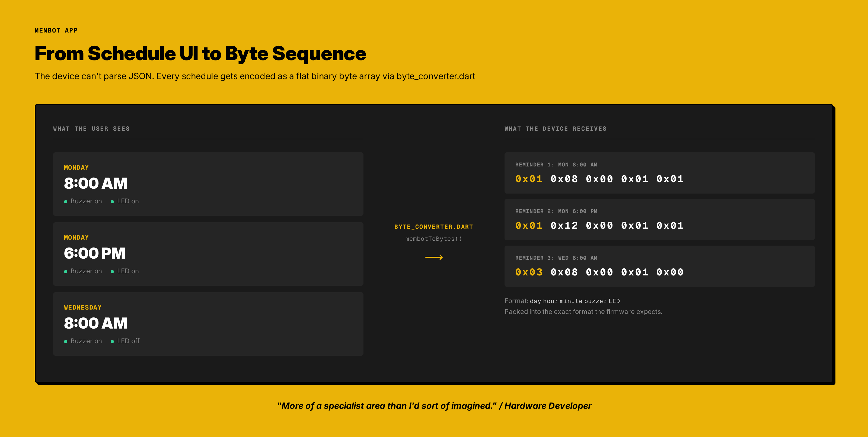
Task: Click the membotToBytes() function text
Action: pyautogui.click(x=434, y=239)
